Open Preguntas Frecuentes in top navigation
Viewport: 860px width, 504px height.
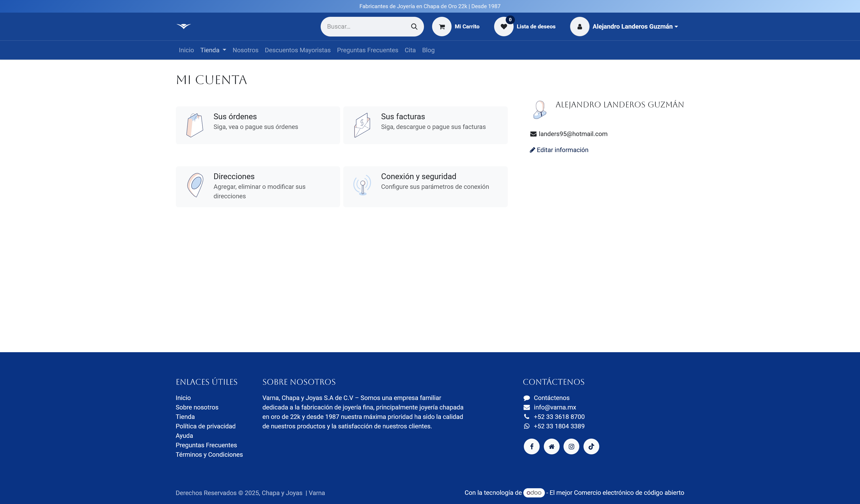(x=367, y=50)
